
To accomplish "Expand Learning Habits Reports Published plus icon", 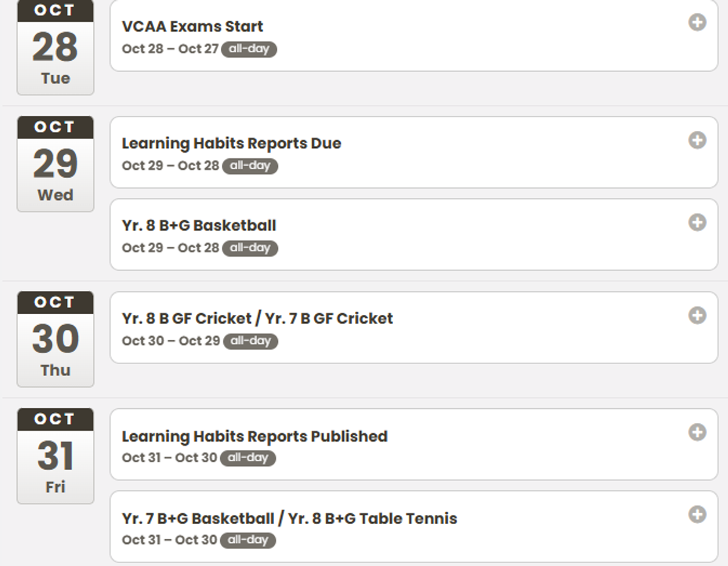I will click(697, 433).
